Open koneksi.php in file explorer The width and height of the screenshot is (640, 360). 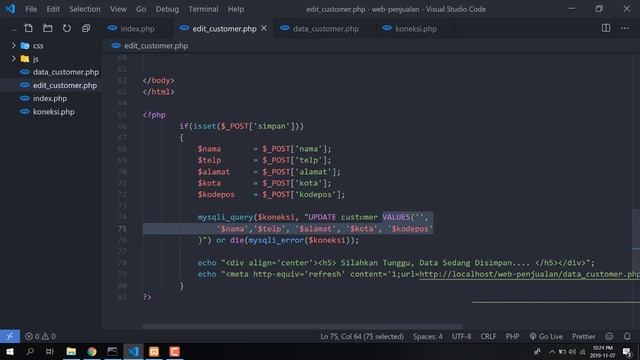pyautogui.click(x=53, y=111)
